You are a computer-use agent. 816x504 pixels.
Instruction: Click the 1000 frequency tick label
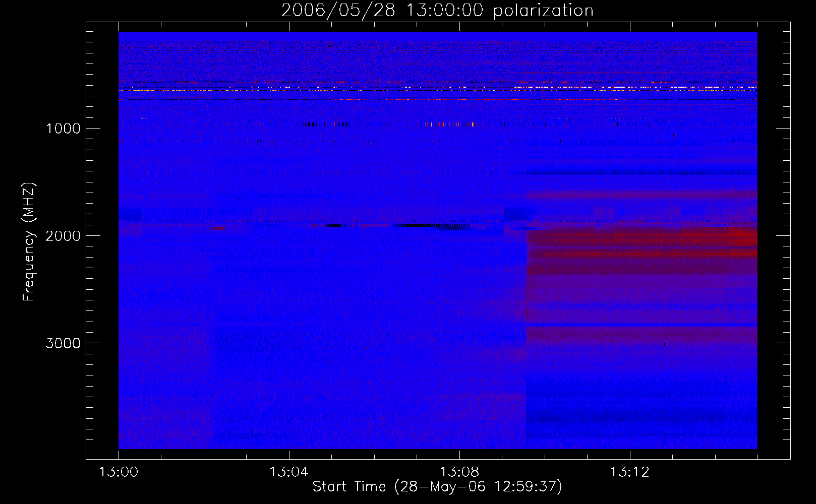63,129
